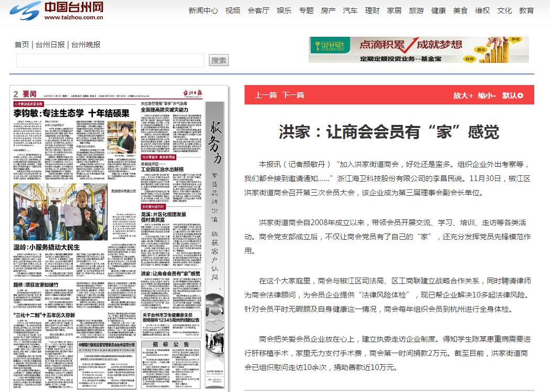
Task: Open the 汽车 channel
Action: (x=350, y=10)
